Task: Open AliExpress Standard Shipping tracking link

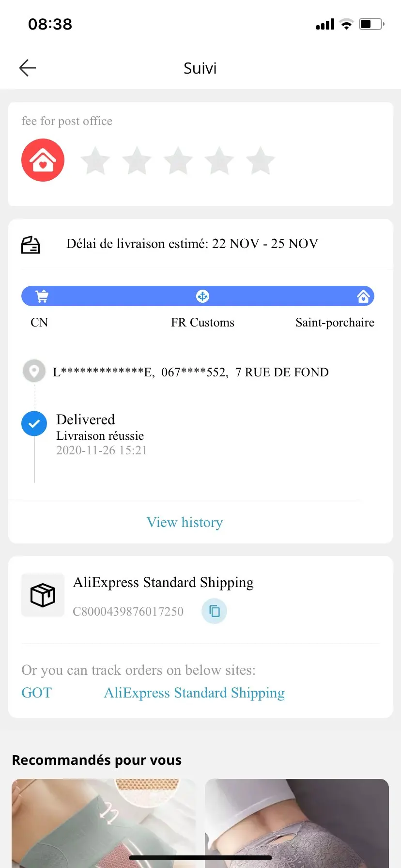Action: pyautogui.click(x=194, y=693)
